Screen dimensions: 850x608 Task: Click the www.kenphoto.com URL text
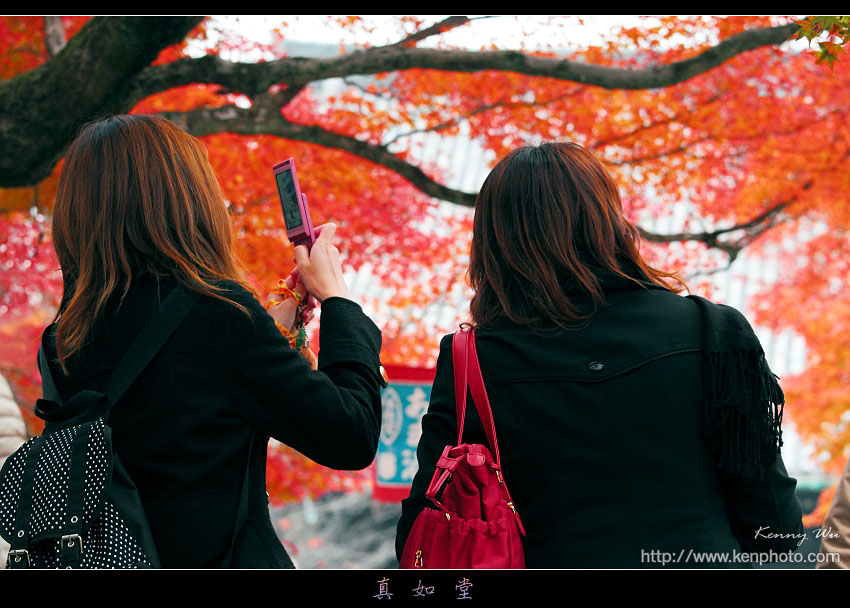(740, 557)
